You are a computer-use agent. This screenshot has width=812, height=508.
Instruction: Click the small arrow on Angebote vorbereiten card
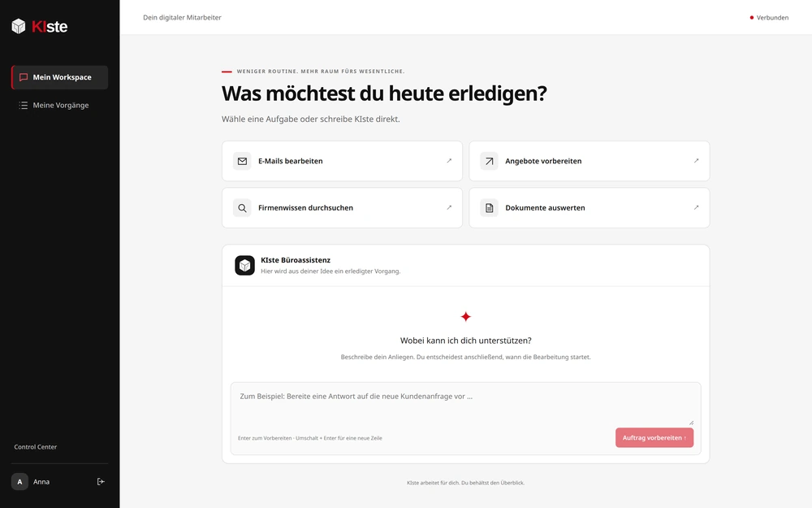696,161
